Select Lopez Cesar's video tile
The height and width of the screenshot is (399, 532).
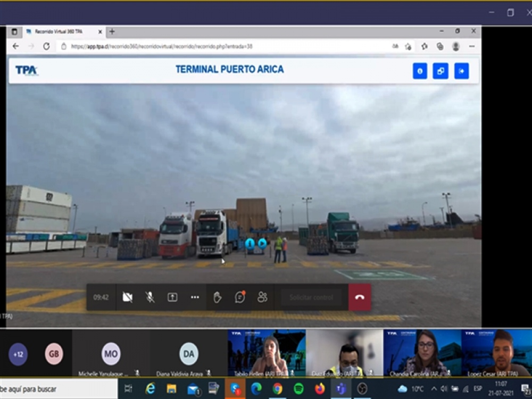497,353
